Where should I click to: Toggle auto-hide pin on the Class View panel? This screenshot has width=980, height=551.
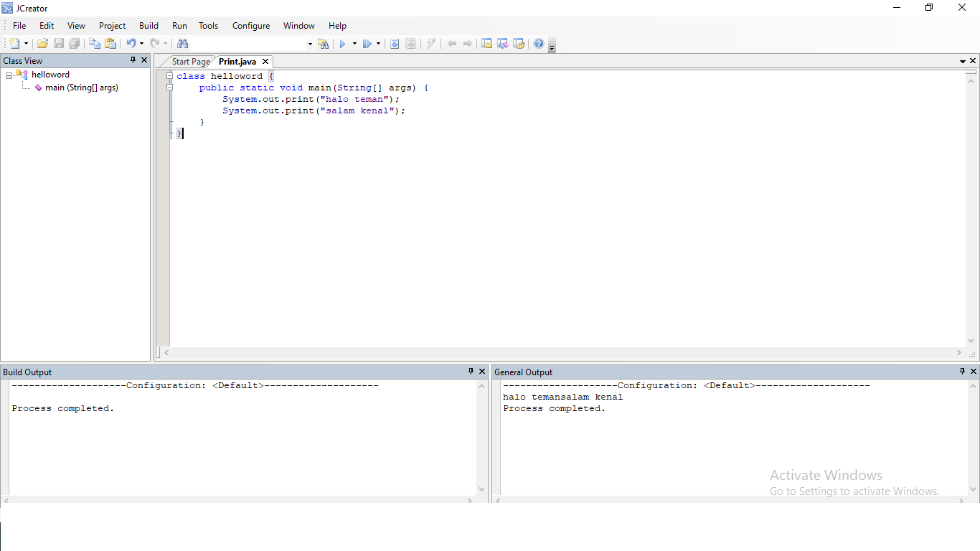[x=133, y=60]
